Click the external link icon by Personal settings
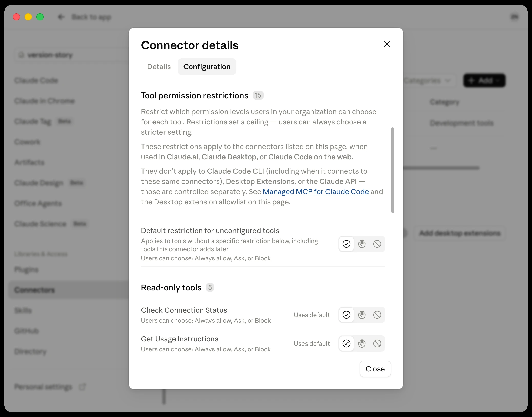The height and width of the screenshot is (417, 532). 82,387
